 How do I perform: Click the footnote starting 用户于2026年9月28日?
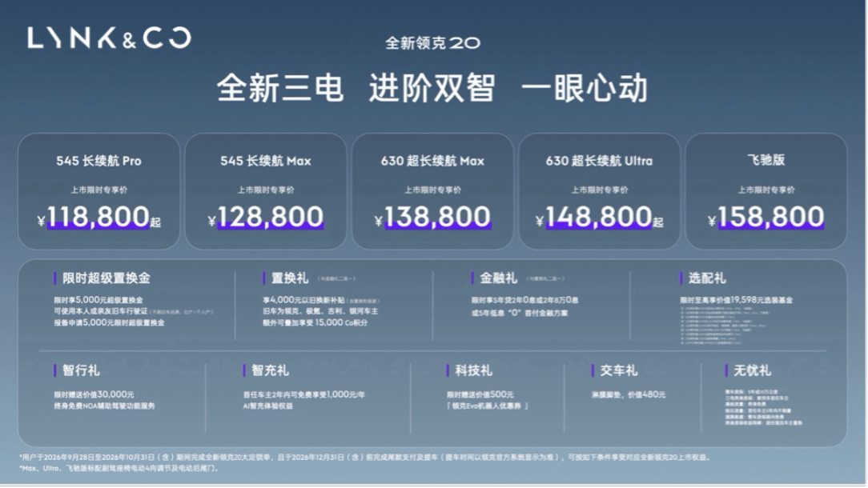point(365,458)
